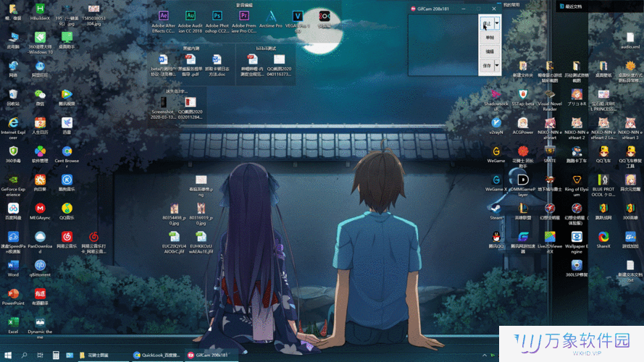Open the 360LSP修复 desktop icon
Image resolution: width=644 pixels, height=362 pixels.
click(577, 269)
